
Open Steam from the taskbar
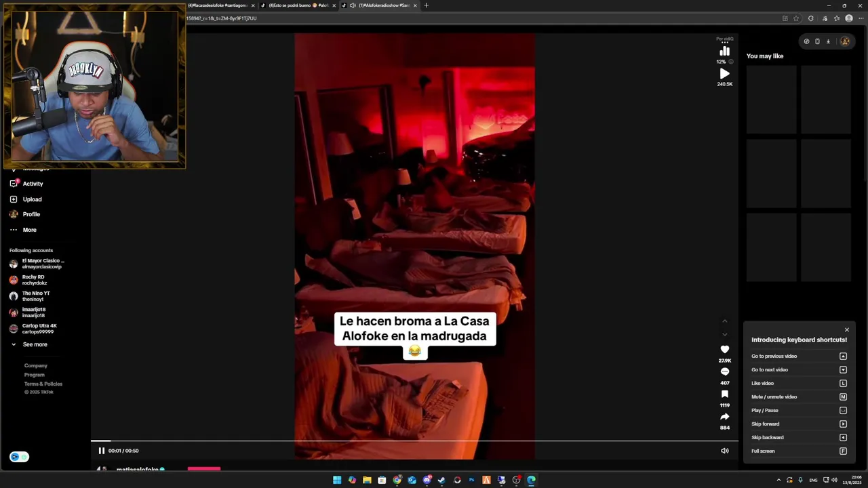[441, 480]
